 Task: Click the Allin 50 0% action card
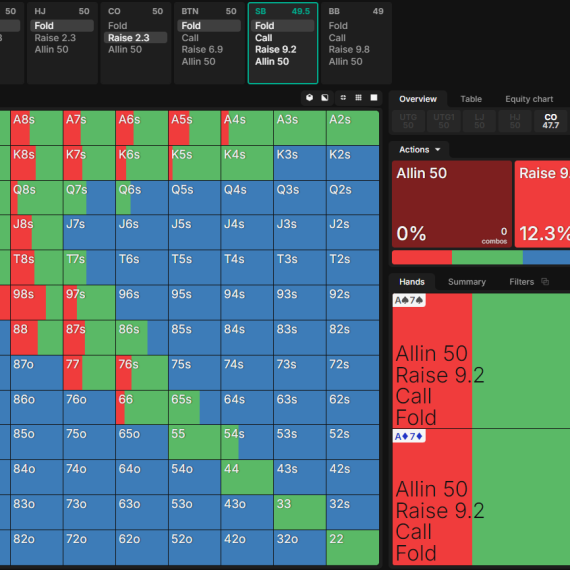coord(452,204)
